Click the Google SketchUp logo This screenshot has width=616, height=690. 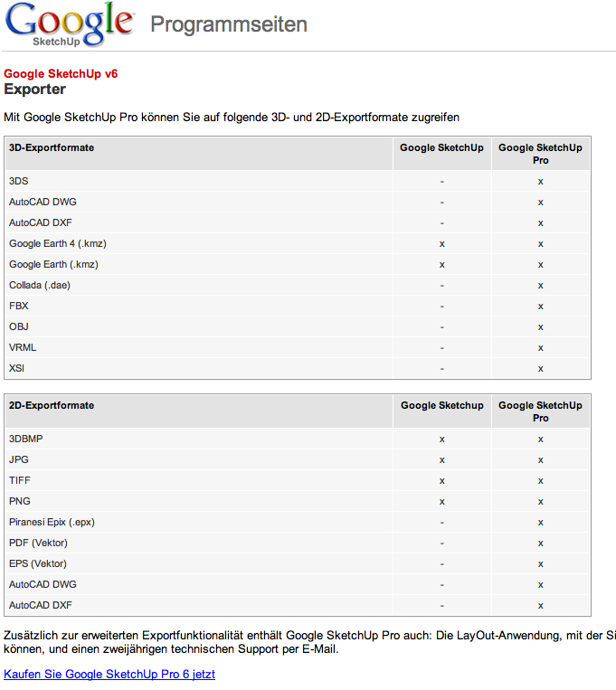click(x=69, y=24)
